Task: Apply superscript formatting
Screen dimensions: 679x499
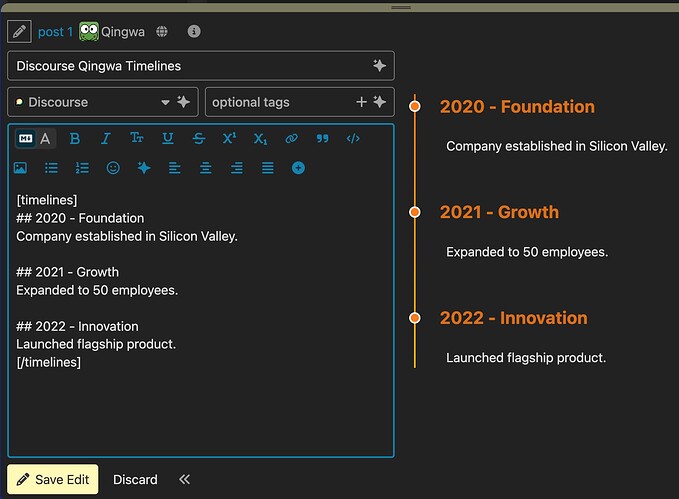Action: click(x=230, y=139)
